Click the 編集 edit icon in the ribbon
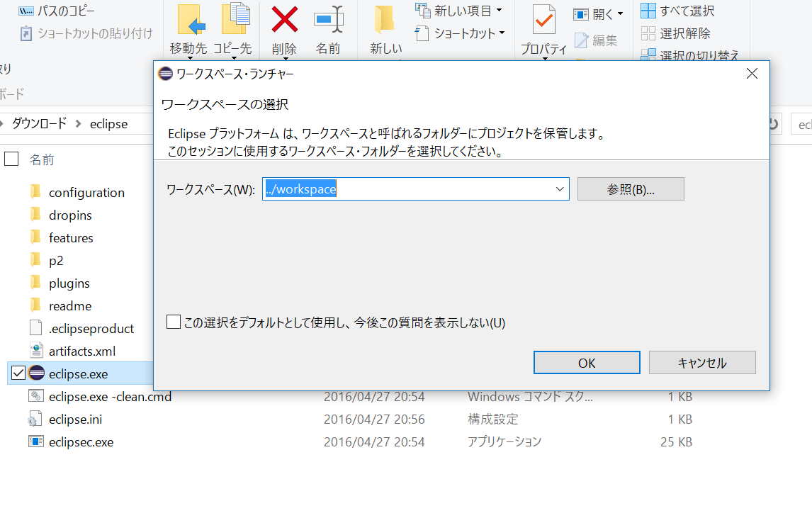Screen dimensions: 812x518 pyautogui.click(x=582, y=40)
